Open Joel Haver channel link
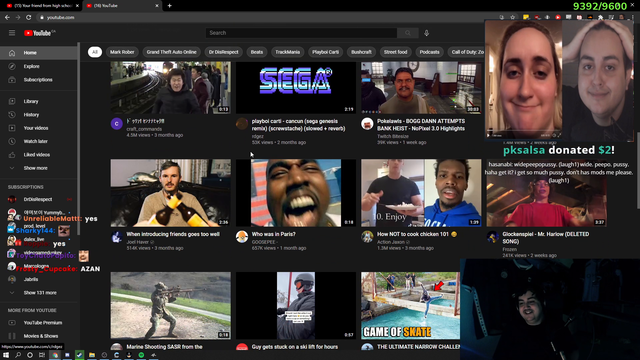Screen dimensions: 640x360 click(138, 242)
